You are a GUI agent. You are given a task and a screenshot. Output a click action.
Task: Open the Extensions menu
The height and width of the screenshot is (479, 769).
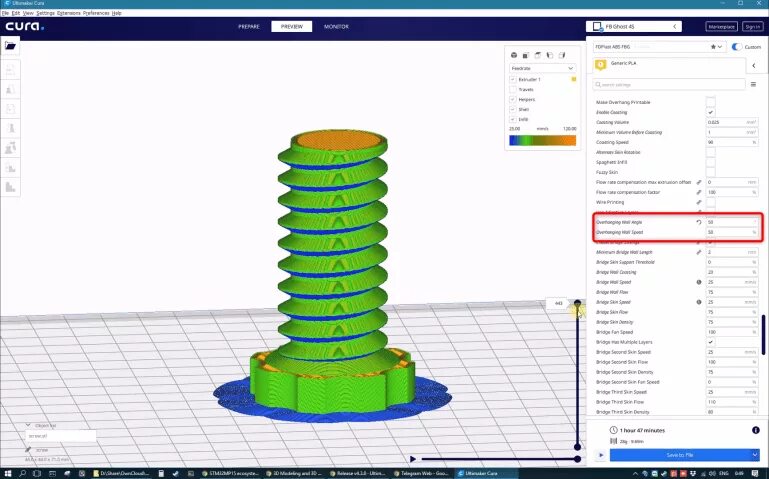point(69,13)
